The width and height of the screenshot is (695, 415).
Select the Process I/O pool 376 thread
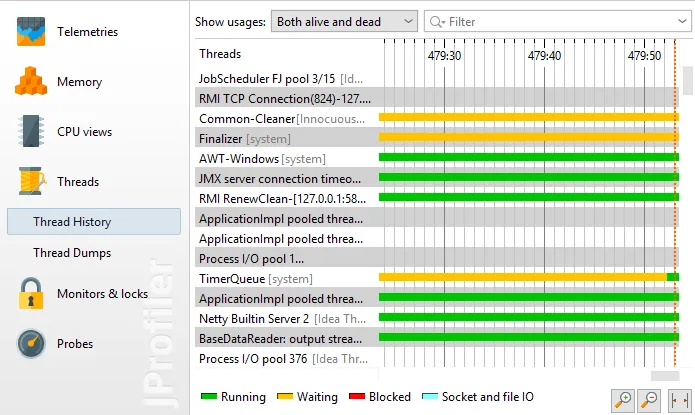point(283,359)
